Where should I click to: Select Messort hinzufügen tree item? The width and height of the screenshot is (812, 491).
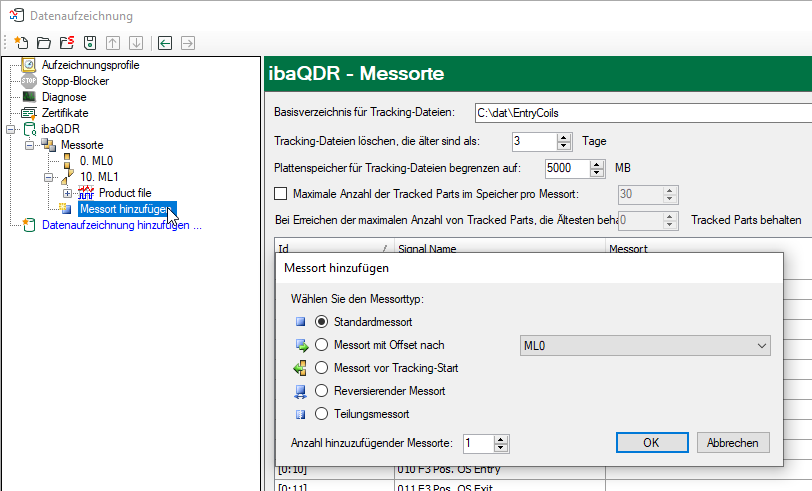(x=127, y=209)
